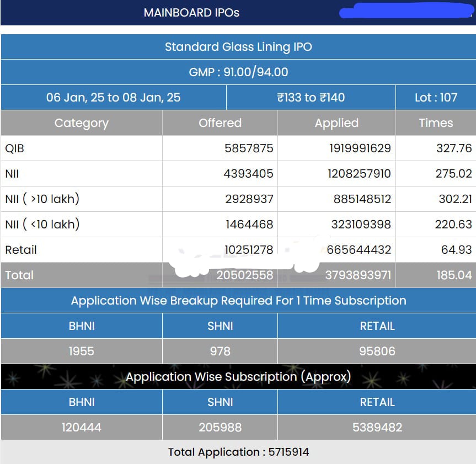This screenshot has height=464, width=476.
Task: Click NII offered value 4393405
Action: point(248,174)
